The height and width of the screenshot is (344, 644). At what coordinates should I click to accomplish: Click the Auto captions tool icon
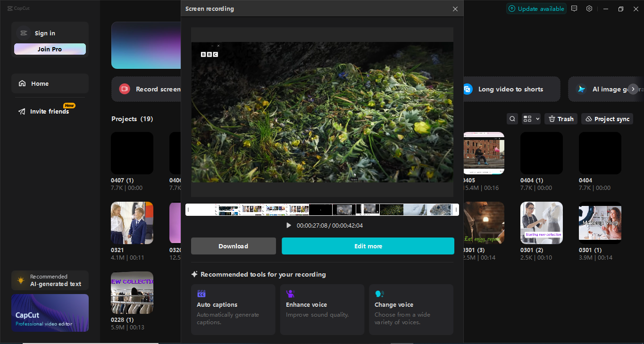tap(201, 293)
